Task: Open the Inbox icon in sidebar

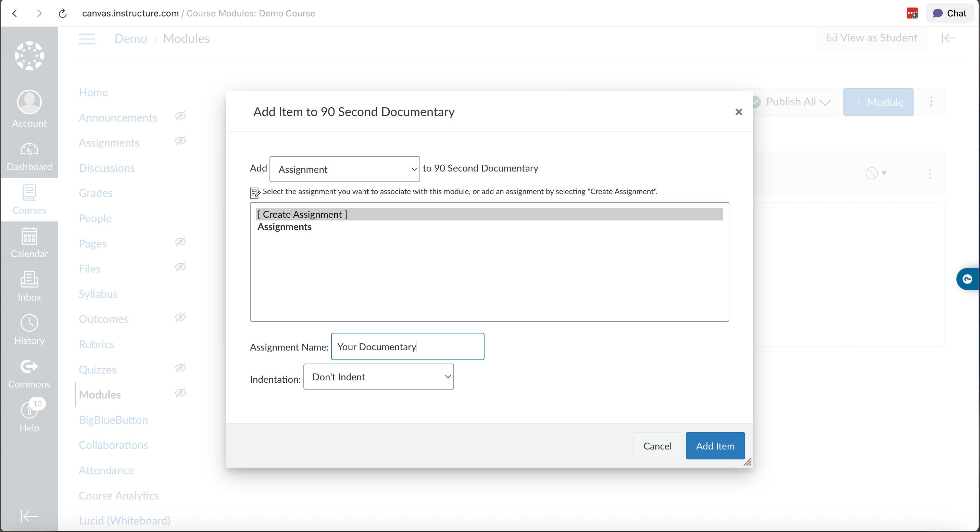Action: click(x=29, y=286)
